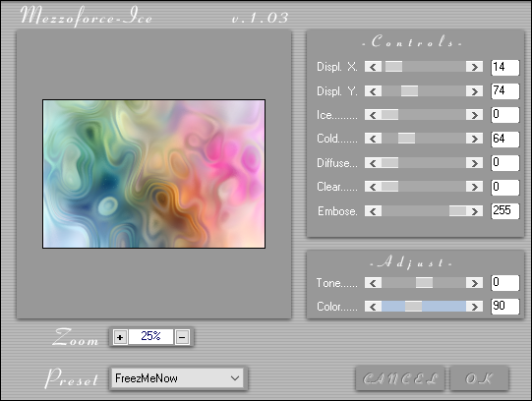The width and height of the screenshot is (532, 401).
Task: Zoom in with the plus button
Action: (x=120, y=337)
